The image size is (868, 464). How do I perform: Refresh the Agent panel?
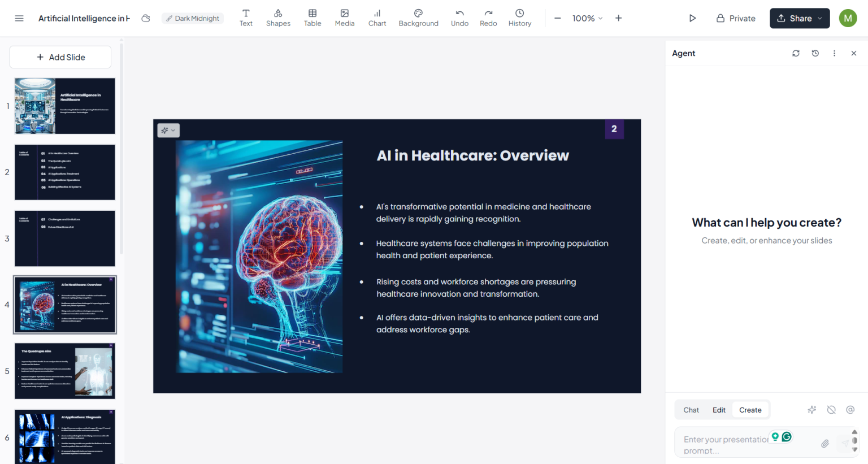[x=796, y=53]
